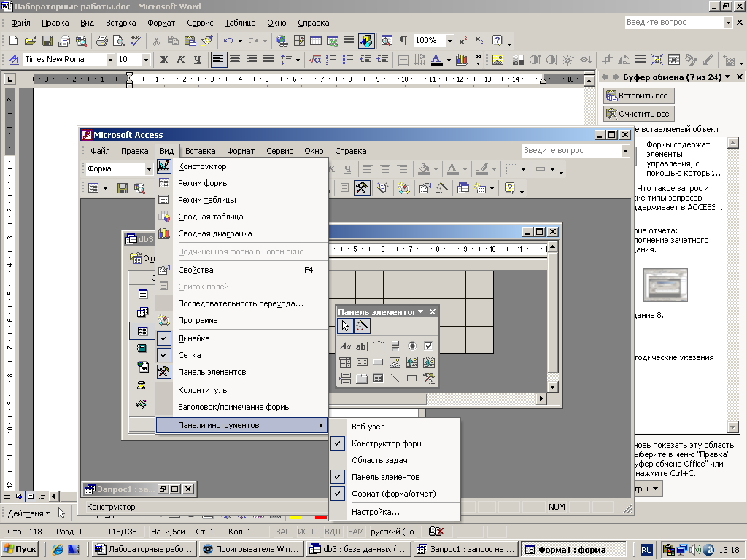Open Word help question mark icon
Image resolution: width=747 pixels, height=560 pixels.
(x=497, y=41)
